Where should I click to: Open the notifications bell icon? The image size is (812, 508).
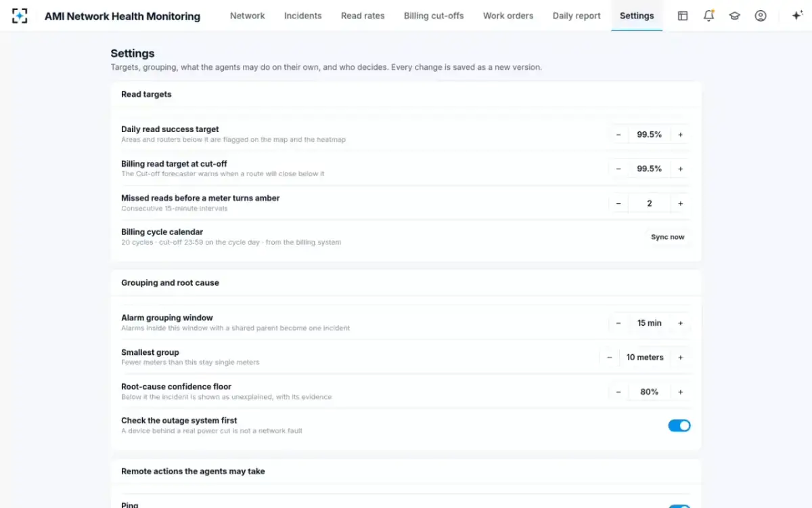[708, 16]
